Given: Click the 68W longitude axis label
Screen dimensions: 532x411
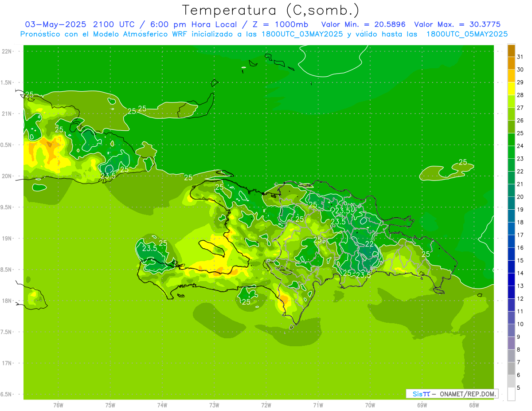Looking at the screenshot, I should (x=474, y=405).
